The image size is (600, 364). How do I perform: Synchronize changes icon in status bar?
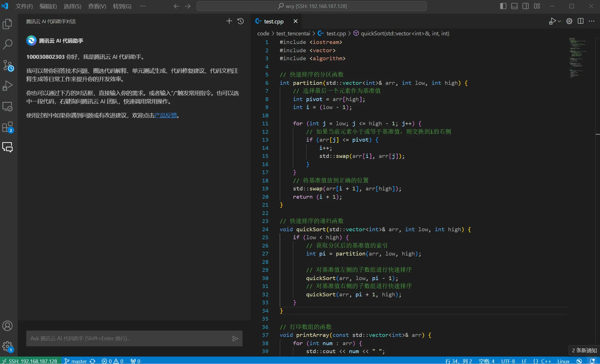coord(93,361)
